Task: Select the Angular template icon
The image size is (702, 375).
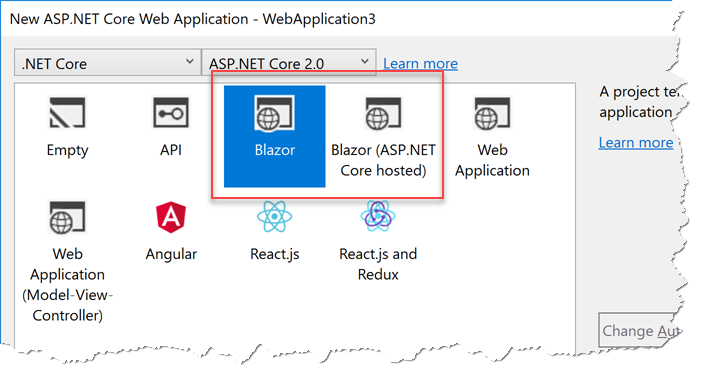Action: coord(171,217)
